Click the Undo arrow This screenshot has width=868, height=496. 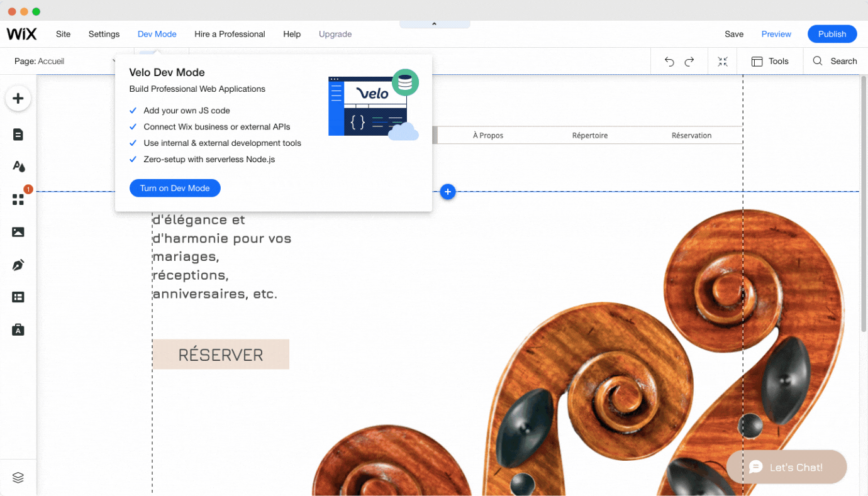pos(669,61)
